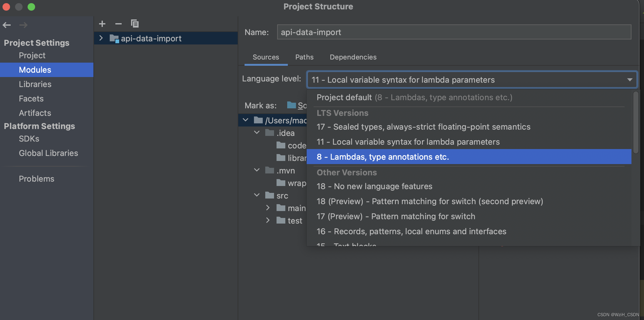
Task: Click the /Users content root folder icon
Action: click(258, 120)
